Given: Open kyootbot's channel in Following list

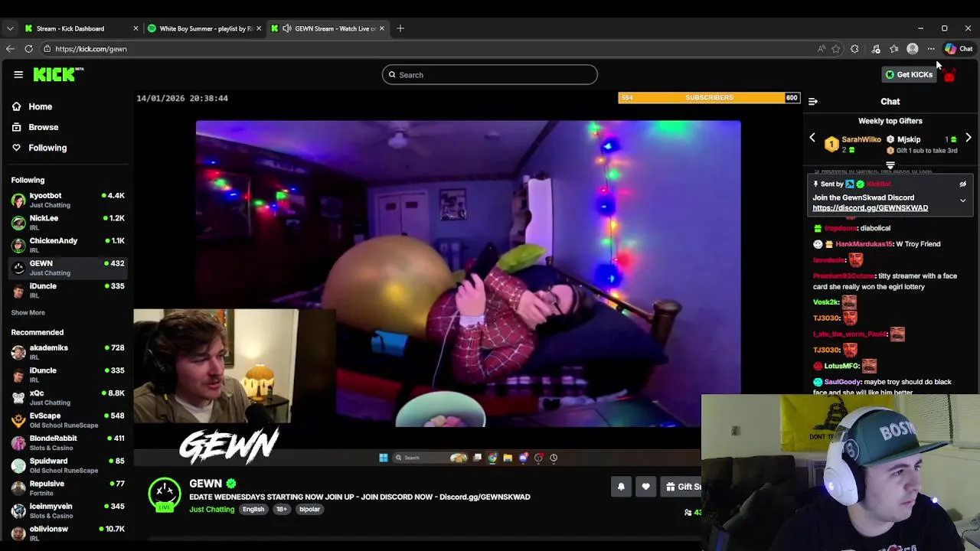Looking at the screenshot, I should point(67,200).
